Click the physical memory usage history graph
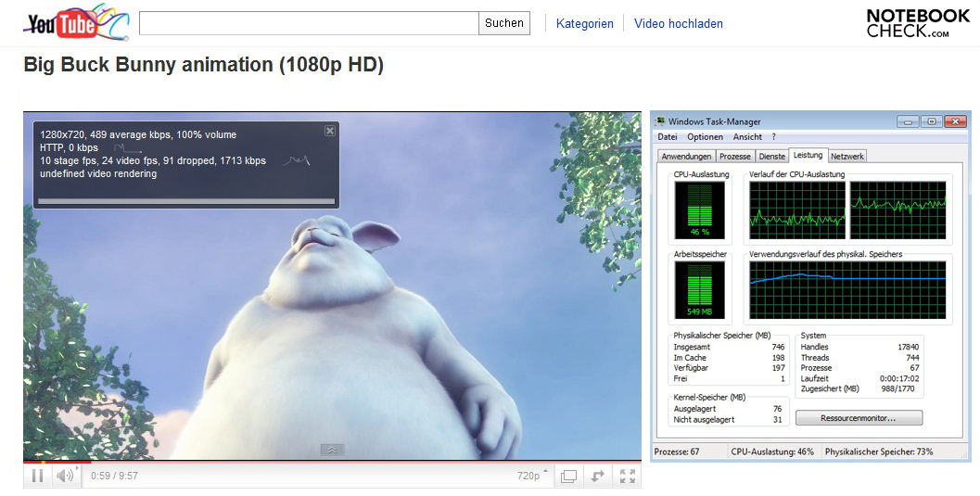The width and height of the screenshot is (980, 496). click(x=847, y=290)
